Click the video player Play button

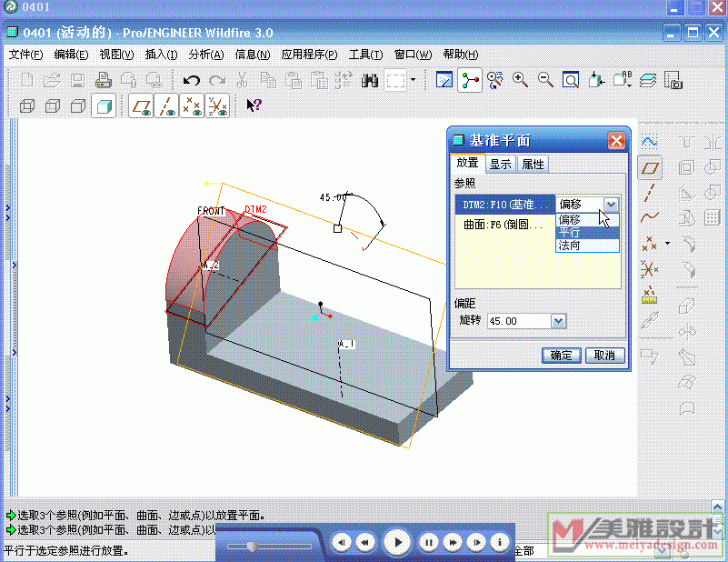click(397, 542)
